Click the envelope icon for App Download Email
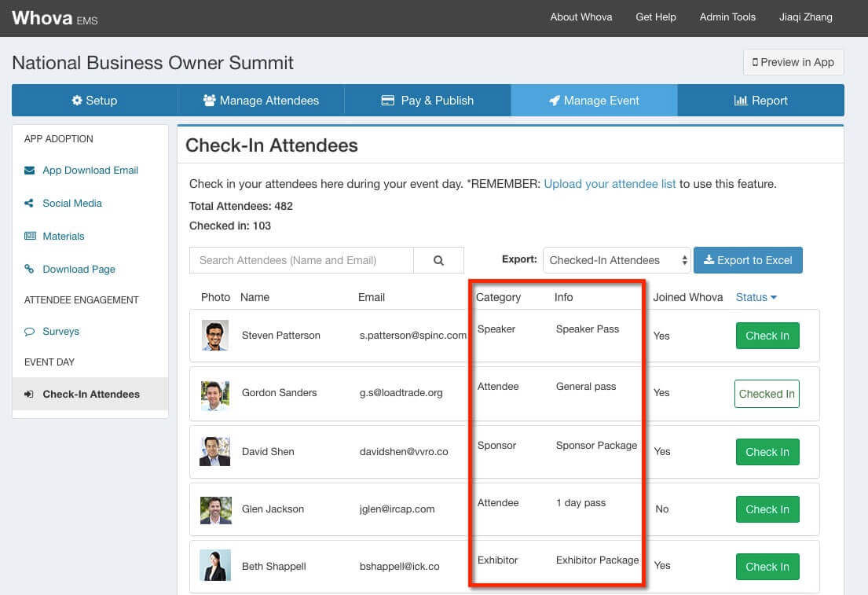Image resolution: width=868 pixels, height=595 pixels. point(30,171)
